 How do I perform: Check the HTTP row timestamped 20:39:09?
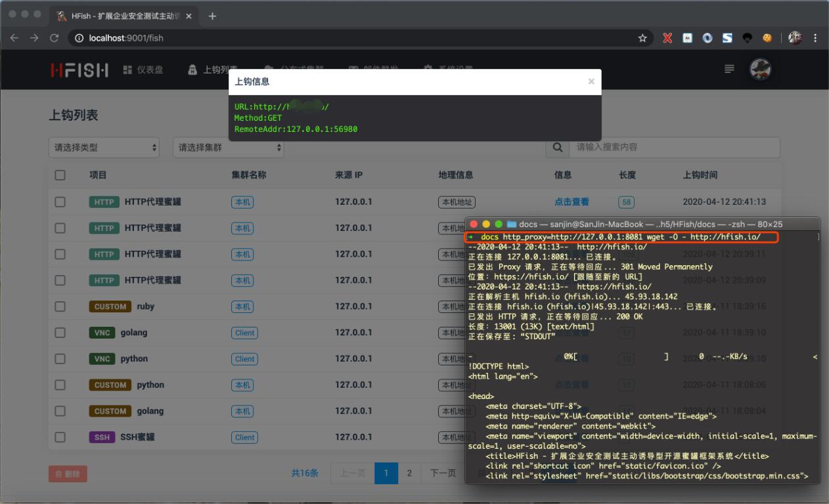[60, 280]
